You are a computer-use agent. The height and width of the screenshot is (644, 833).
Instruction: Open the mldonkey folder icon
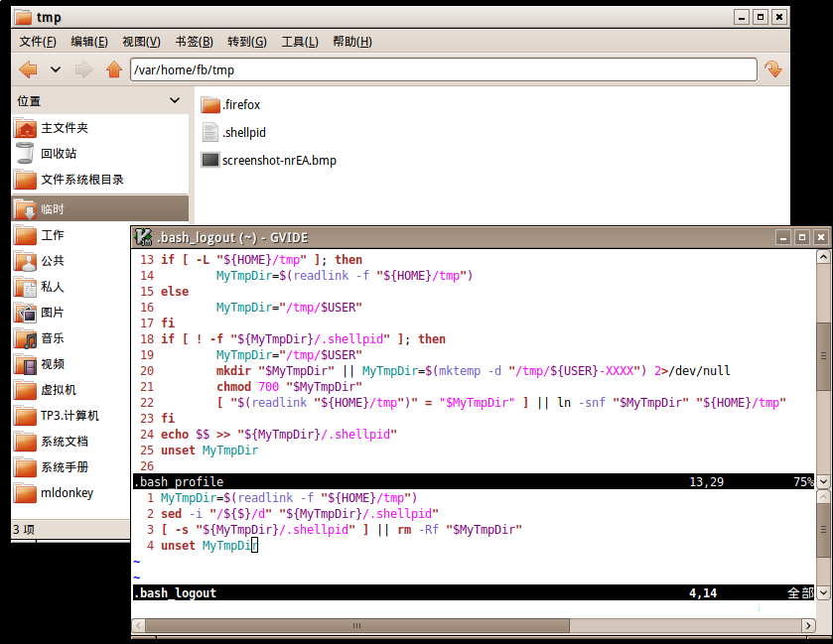click(x=26, y=493)
